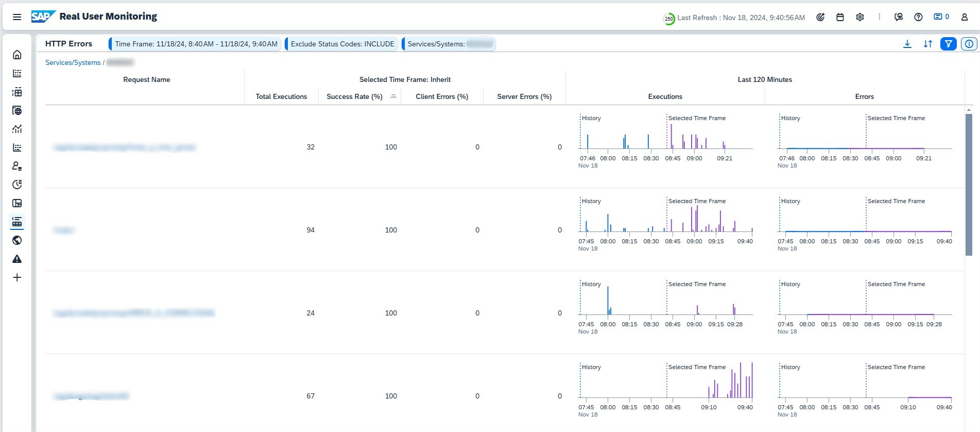The image size is (980, 432).
Task: Go to Home in the sidebar
Action: (17, 55)
